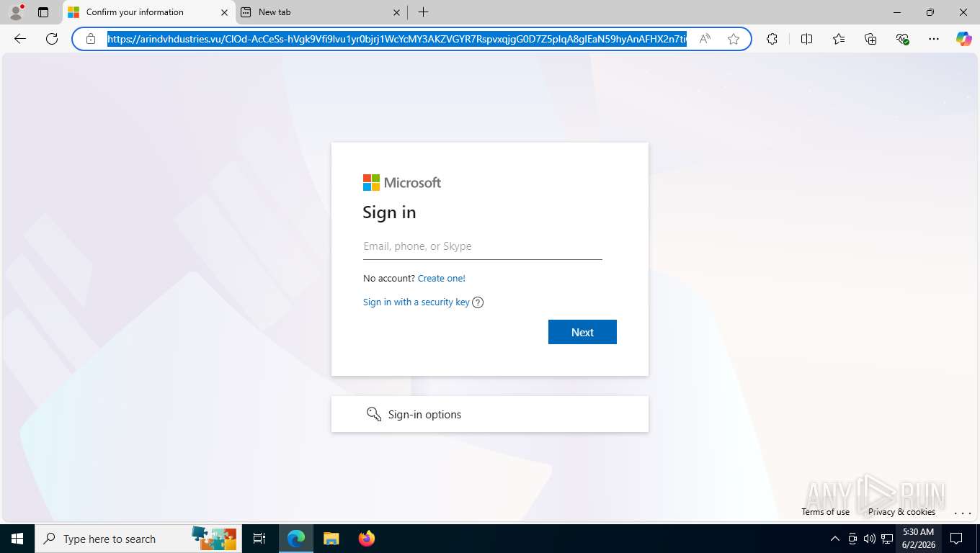Go back to previous page

tap(20, 39)
